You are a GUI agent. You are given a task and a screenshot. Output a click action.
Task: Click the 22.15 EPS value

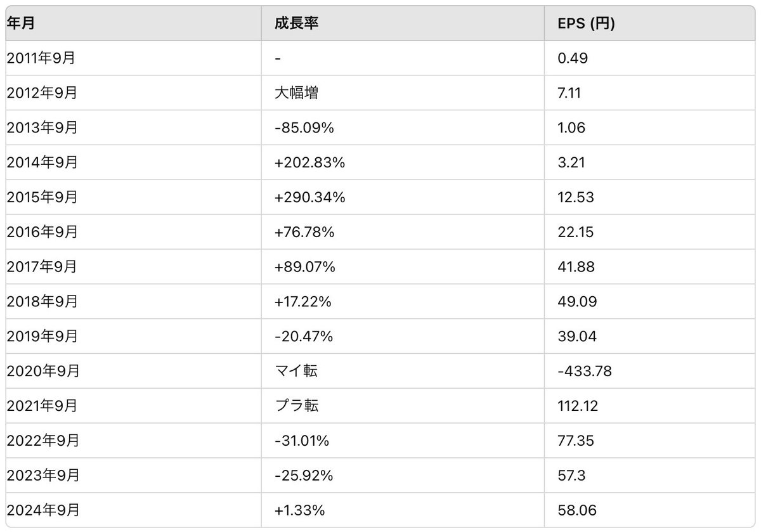point(575,232)
